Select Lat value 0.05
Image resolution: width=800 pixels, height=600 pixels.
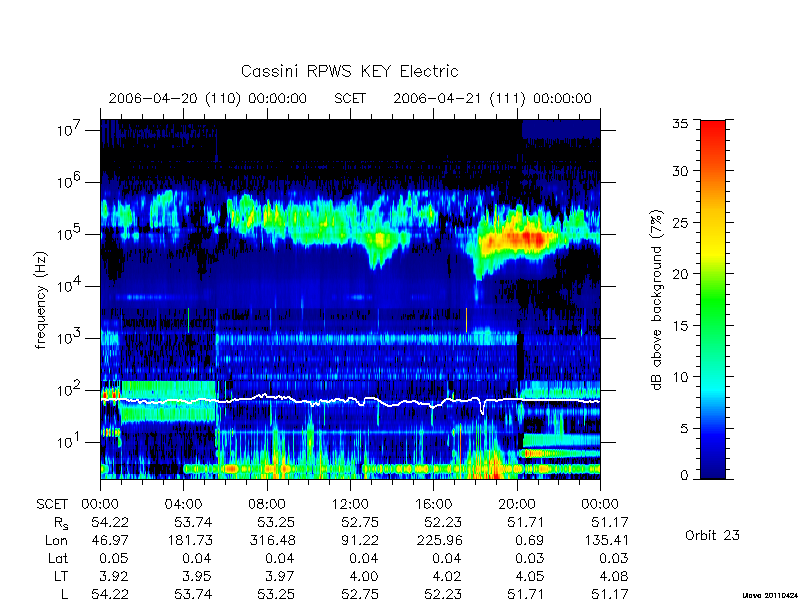click(x=114, y=558)
